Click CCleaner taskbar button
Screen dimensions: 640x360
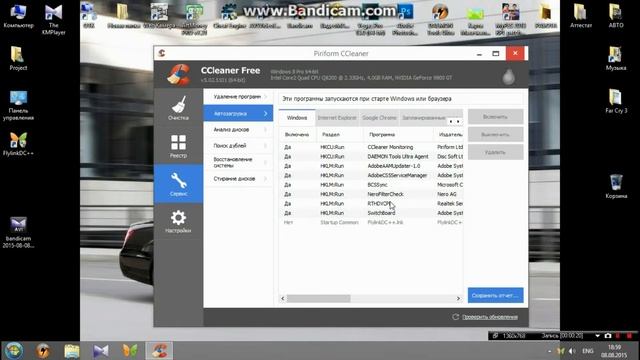[x=159, y=351]
